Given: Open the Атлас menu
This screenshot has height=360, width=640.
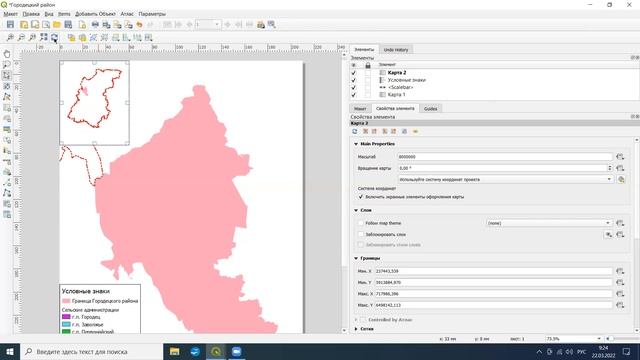Looking at the screenshot, I should point(127,14).
